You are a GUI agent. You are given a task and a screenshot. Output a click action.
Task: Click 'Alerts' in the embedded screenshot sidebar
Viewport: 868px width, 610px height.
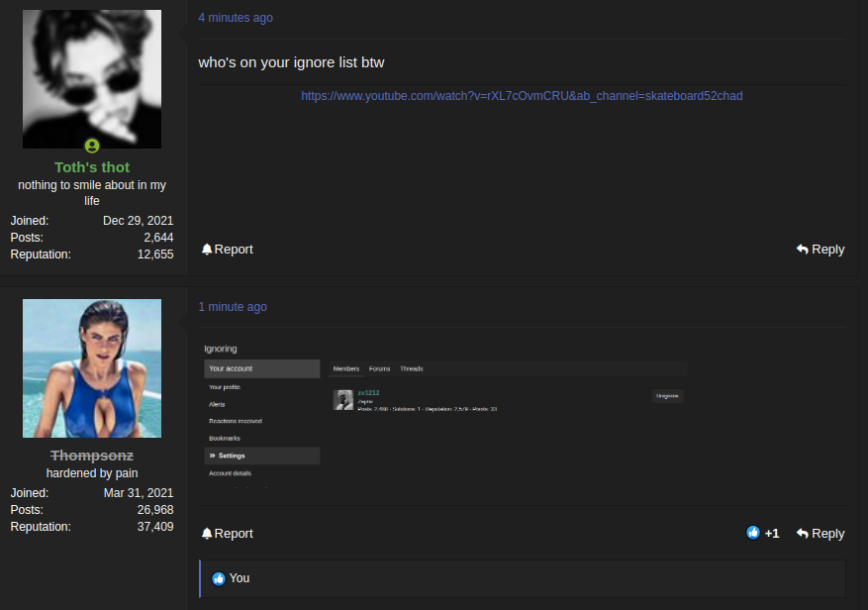[x=217, y=404]
